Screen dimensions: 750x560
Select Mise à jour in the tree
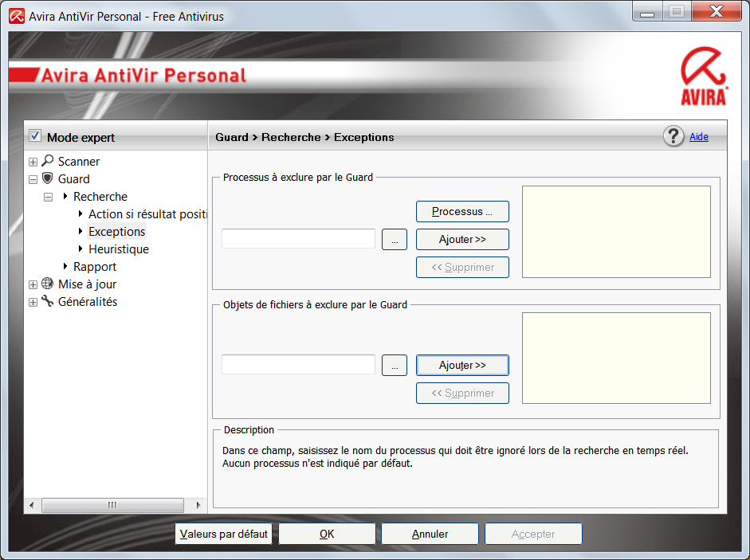[88, 284]
